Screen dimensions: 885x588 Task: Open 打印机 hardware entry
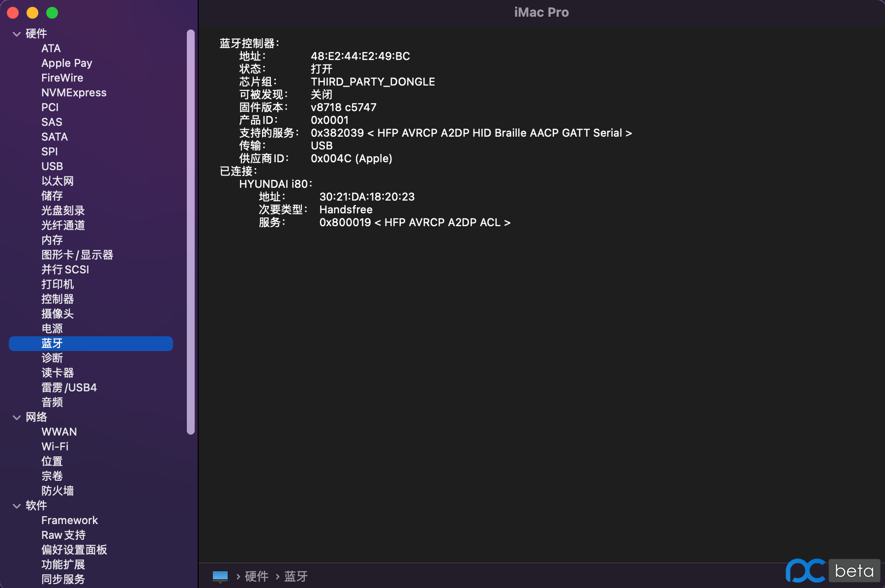58,284
